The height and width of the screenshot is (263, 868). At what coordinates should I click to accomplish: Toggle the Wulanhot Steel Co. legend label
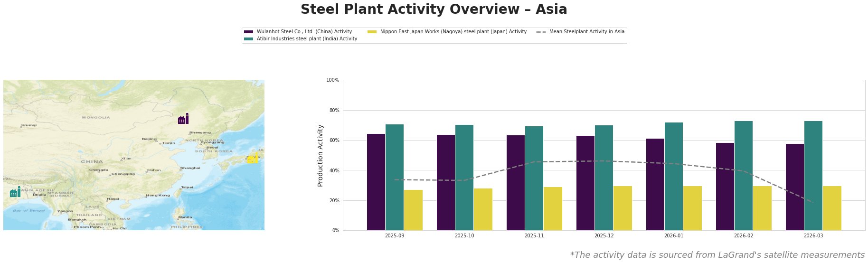pos(307,32)
